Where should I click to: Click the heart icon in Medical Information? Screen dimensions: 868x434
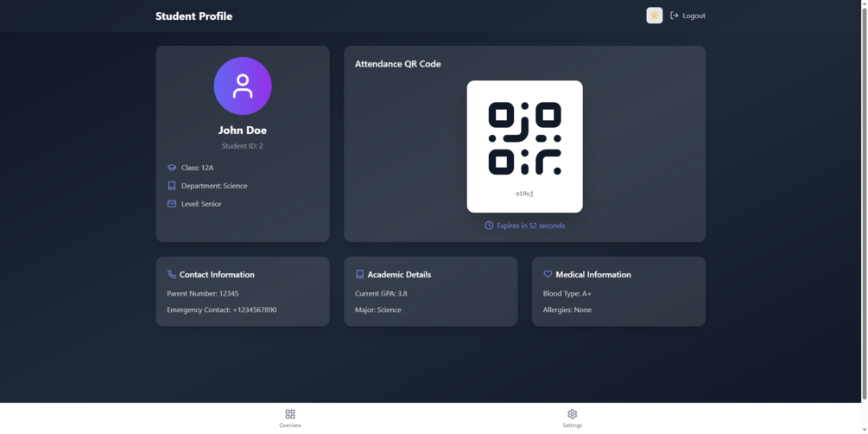548,274
